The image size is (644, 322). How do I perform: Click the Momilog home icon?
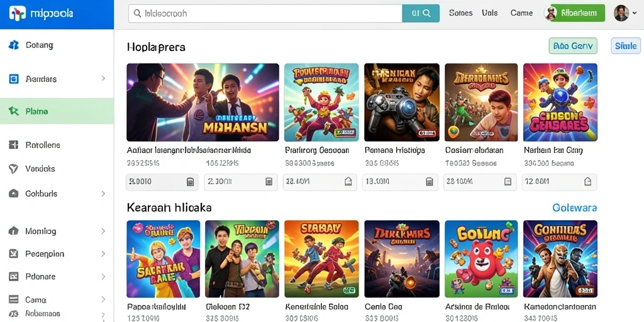[x=14, y=231]
